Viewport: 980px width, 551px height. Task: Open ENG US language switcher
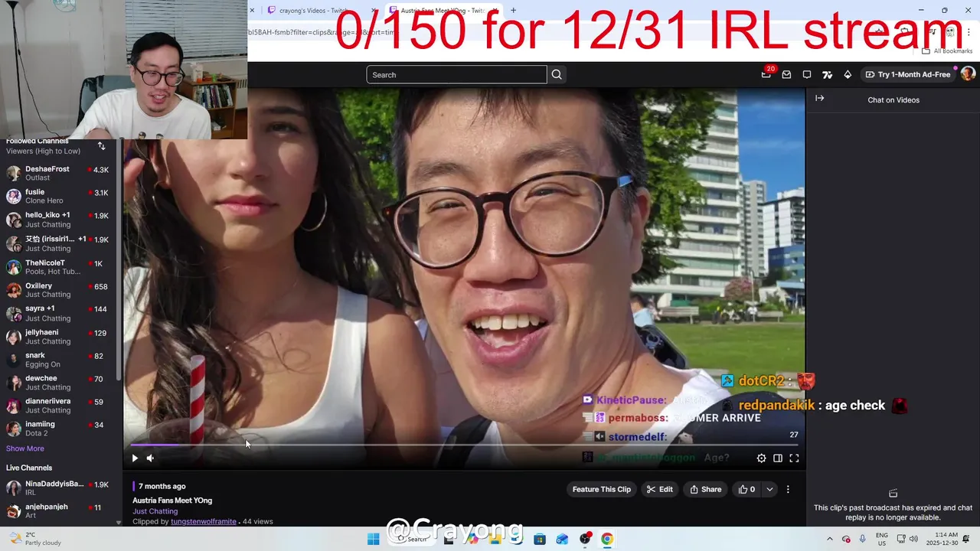[882, 539]
